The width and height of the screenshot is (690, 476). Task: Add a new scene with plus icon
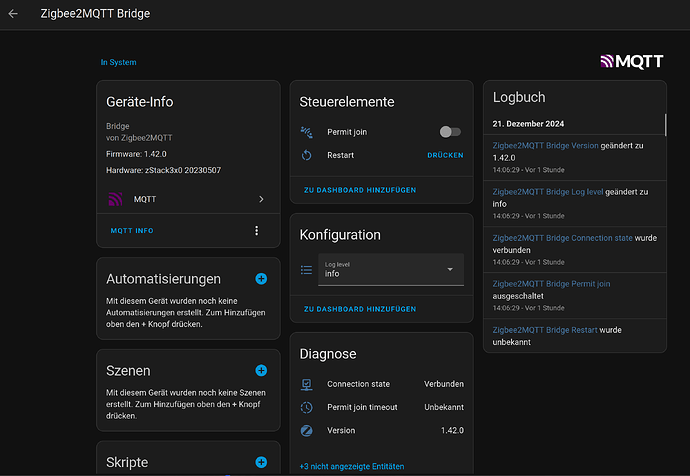(x=261, y=370)
